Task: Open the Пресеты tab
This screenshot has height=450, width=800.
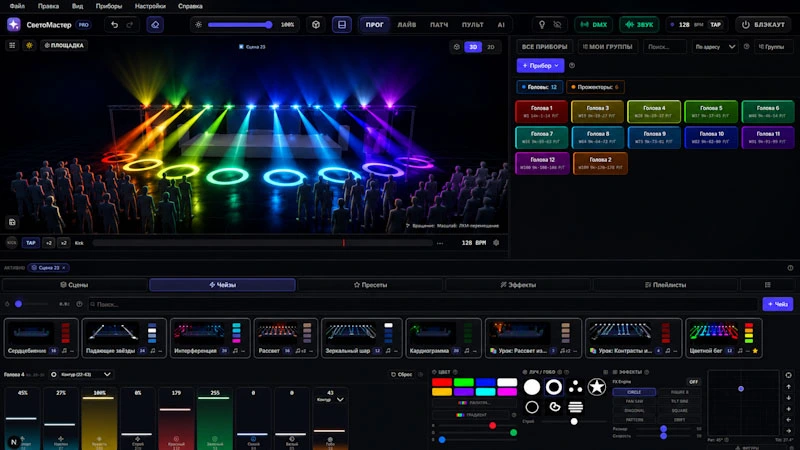Action: [370, 285]
